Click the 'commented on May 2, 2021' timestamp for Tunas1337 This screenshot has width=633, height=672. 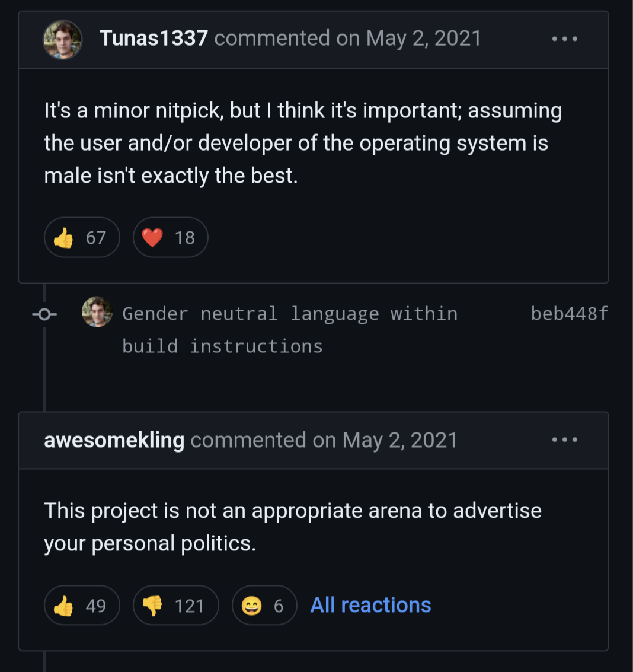347,39
